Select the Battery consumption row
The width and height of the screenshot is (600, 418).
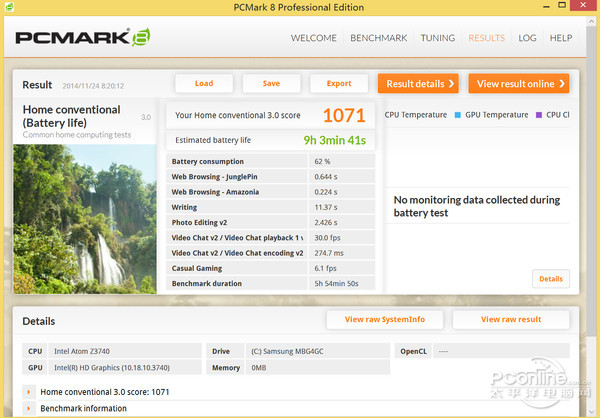click(x=271, y=162)
